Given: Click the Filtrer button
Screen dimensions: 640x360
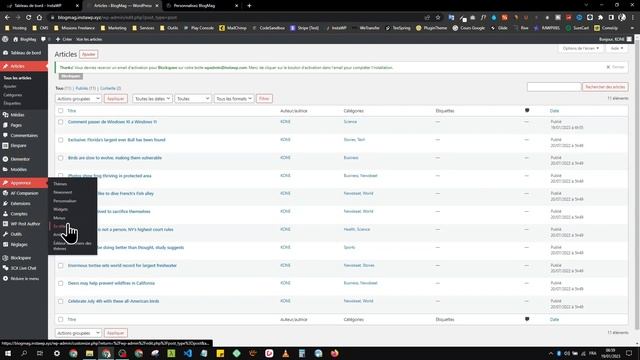Looking at the screenshot, I should tap(264, 99).
